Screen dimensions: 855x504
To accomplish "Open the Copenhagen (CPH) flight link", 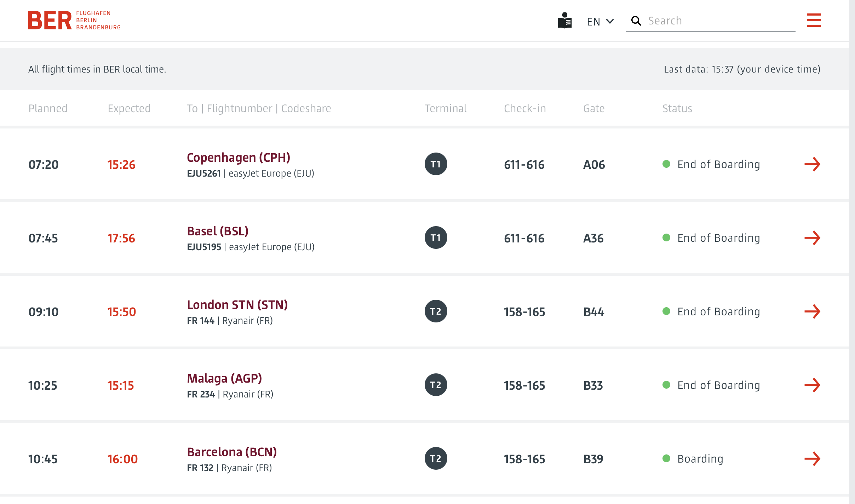I will [239, 157].
